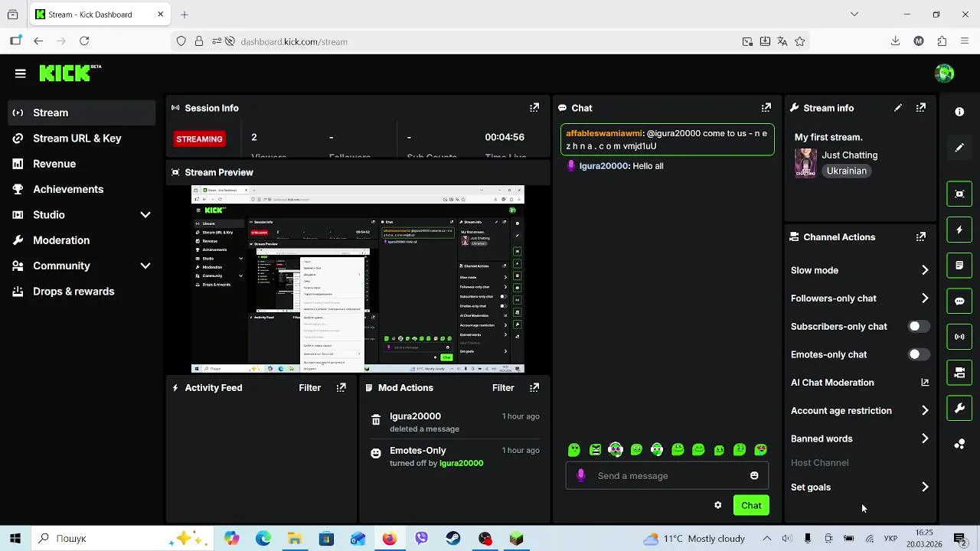Click the Kick BETA logo
This screenshot has width=980, height=551.
point(70,73)
